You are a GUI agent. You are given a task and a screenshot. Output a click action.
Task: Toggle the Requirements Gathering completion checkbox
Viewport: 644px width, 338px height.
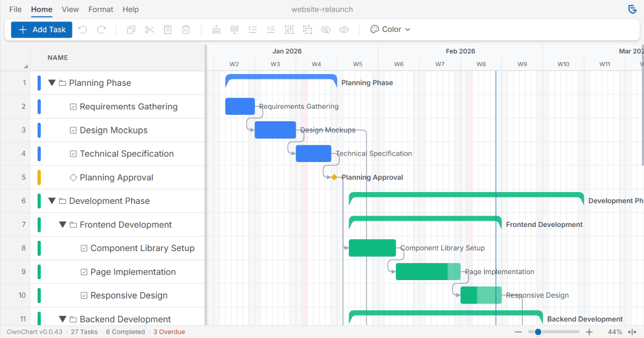coord(73,106)
